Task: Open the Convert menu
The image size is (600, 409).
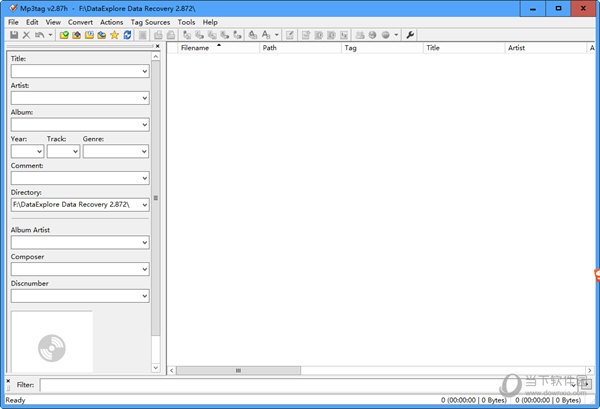Action: [80, 22]
